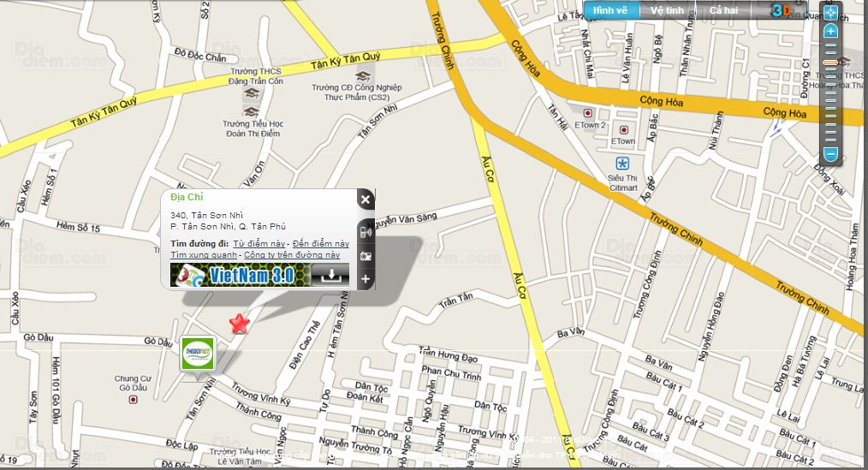868x470 pixels.
Task: Switch to Hình vẽ map view
Action: tap(610, 10)
